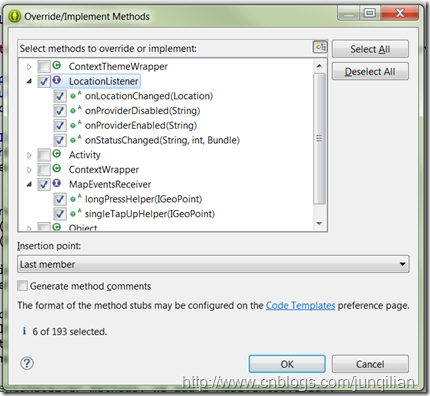Viewport: 430px width, 396px height.
Task: Select the onProviderDisabled(String) label
Action: 142,111
